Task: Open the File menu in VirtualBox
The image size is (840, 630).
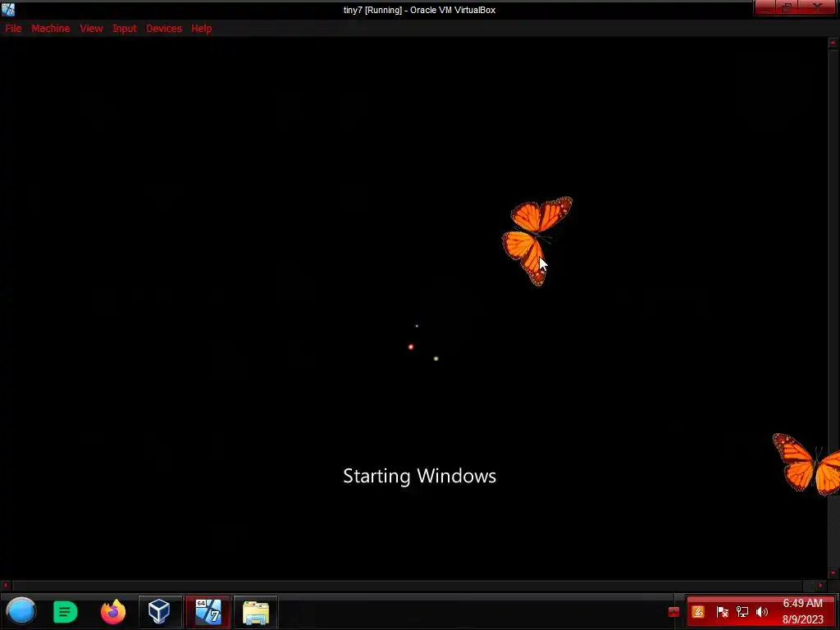Action: coord(13,29)
